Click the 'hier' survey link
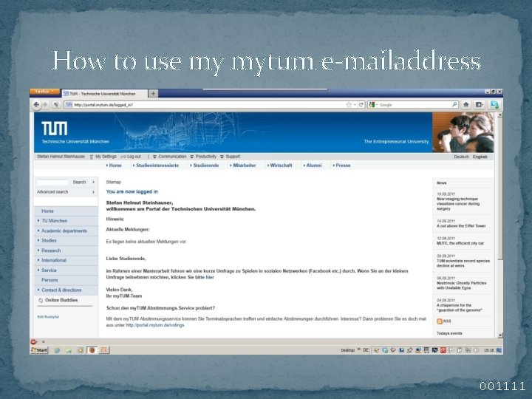This screenshot has width=532, height=399. tap(210, 277)
